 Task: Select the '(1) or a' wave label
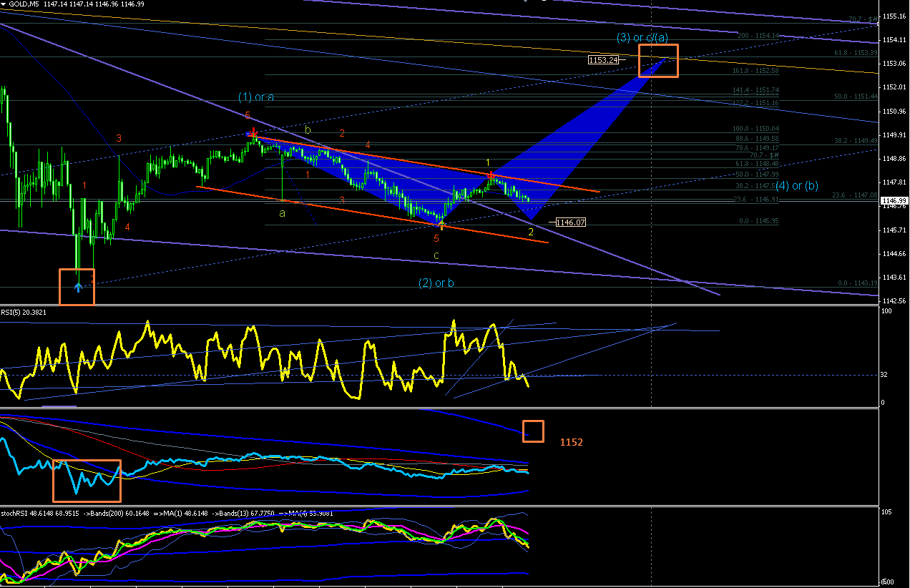256,97
